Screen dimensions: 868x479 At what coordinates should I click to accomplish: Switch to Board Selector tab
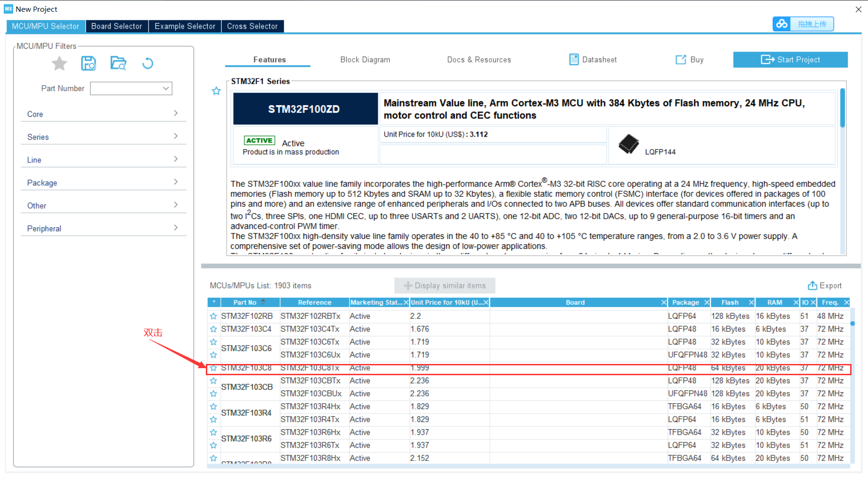pyautogui.click(x=117, y=26)
